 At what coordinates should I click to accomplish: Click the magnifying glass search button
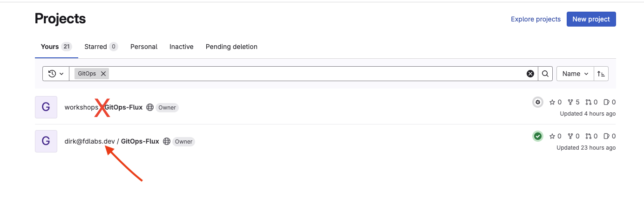(545, 74)
